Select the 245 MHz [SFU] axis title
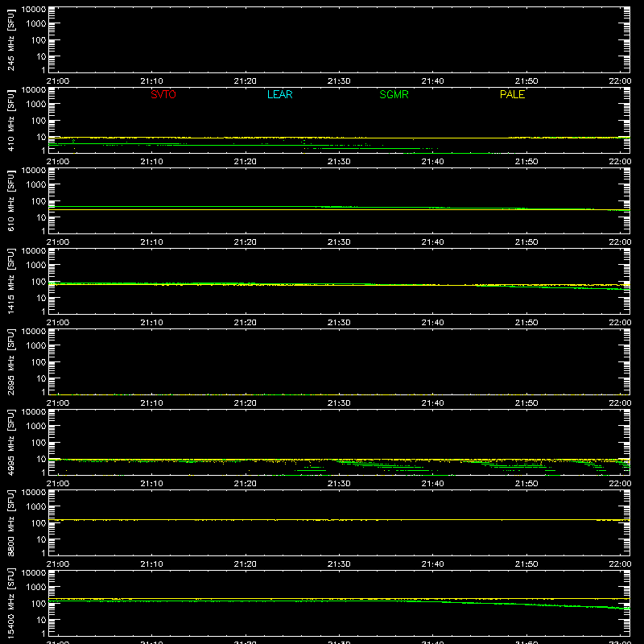The height and width of the screenshot is (644, 644). pyautogui.click(x=10, y=39)
